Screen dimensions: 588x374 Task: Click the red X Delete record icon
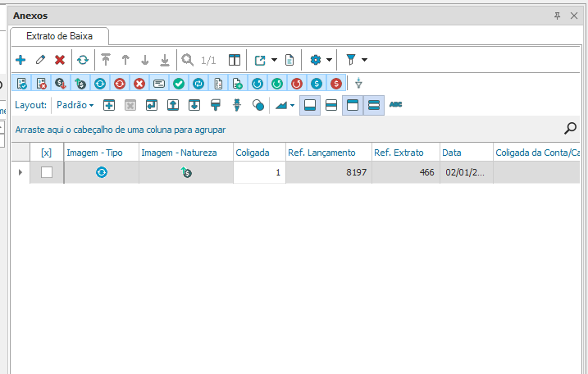pos(60,60)
